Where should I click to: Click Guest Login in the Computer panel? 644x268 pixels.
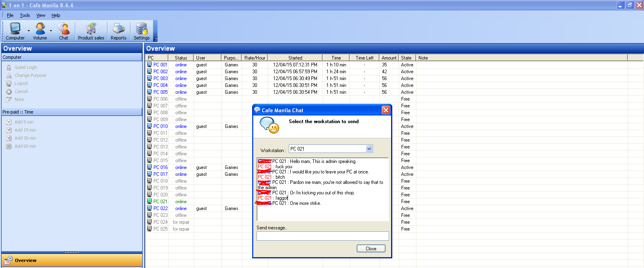(x=26, y=67)
